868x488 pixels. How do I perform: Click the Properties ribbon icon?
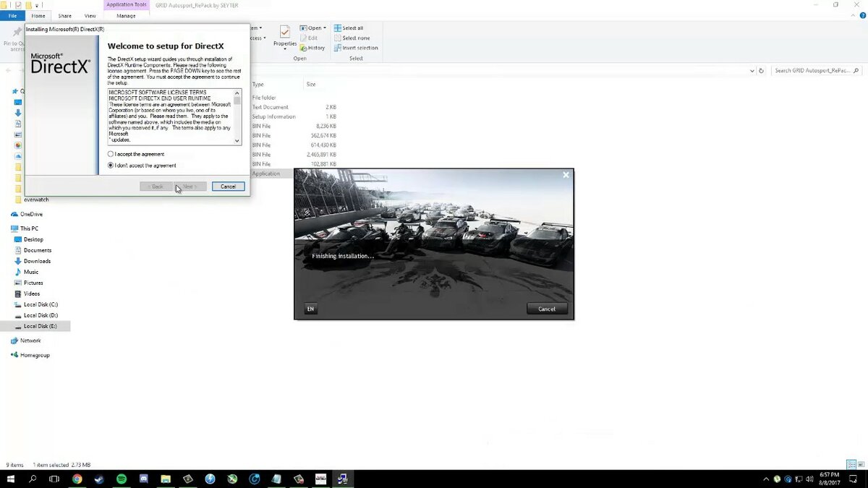285,36
